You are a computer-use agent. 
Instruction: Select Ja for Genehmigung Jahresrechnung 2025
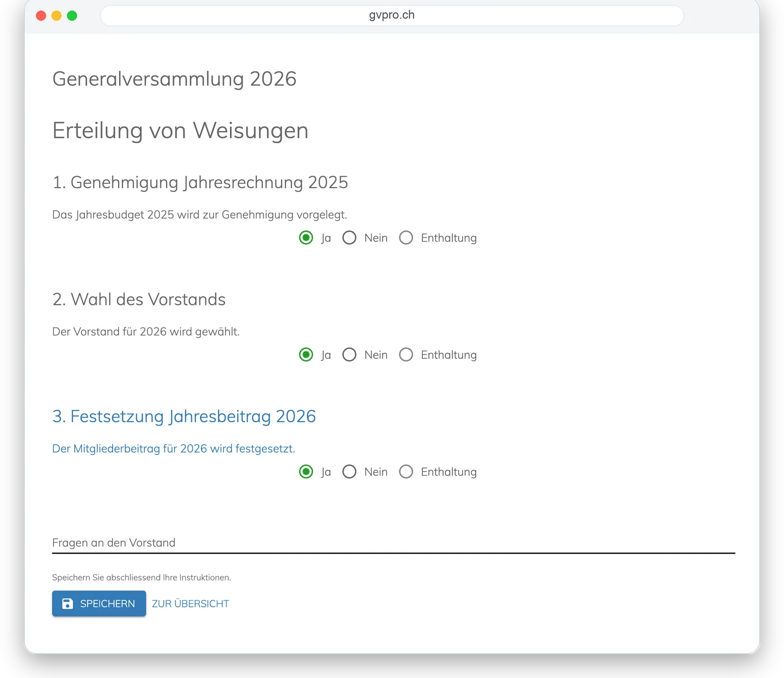(x=306, y=238)
